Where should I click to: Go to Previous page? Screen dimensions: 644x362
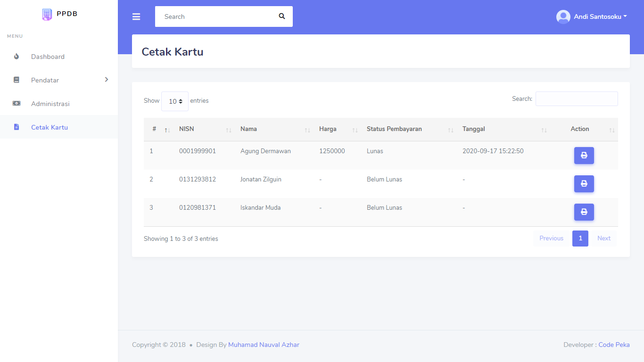tap(552, 239)
